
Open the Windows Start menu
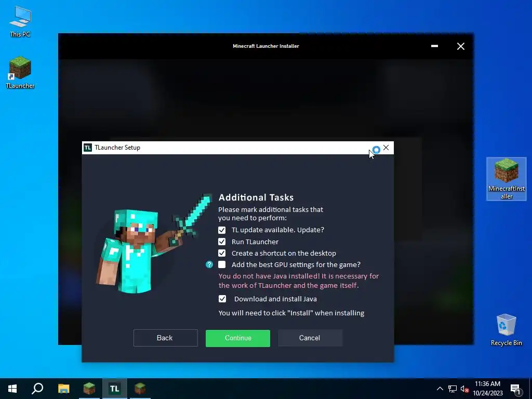[12, 389]
